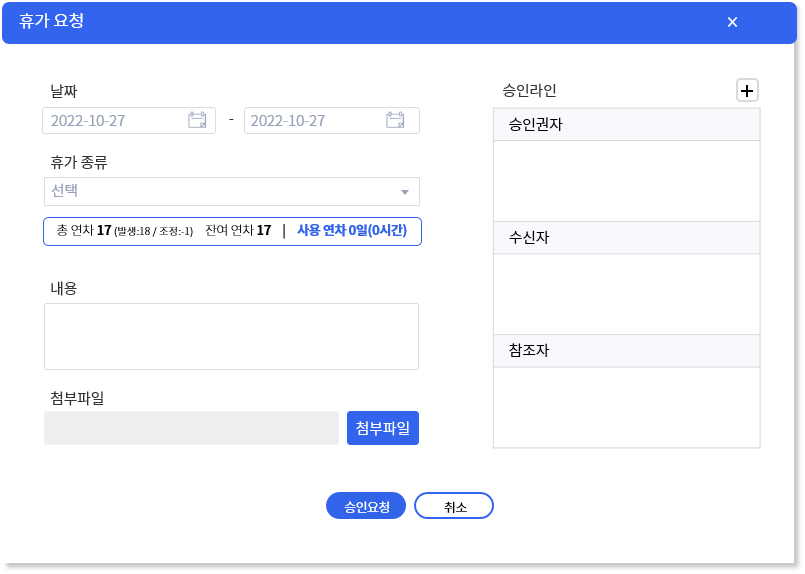Add approver with the plus icon
Image resolution: width=805 pixels, height=574 pixels.
coord(747,91)
